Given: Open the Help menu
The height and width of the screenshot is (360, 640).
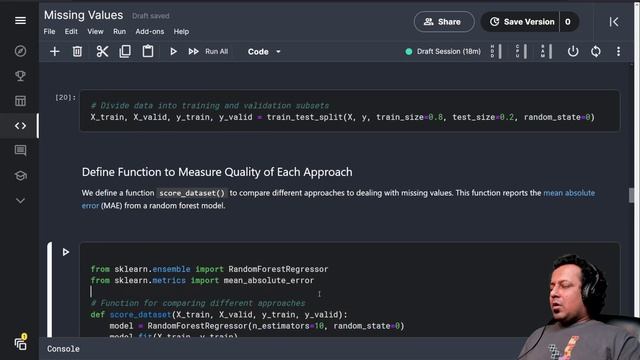Looking at the screenshot, I should click(x=181, y=31).
